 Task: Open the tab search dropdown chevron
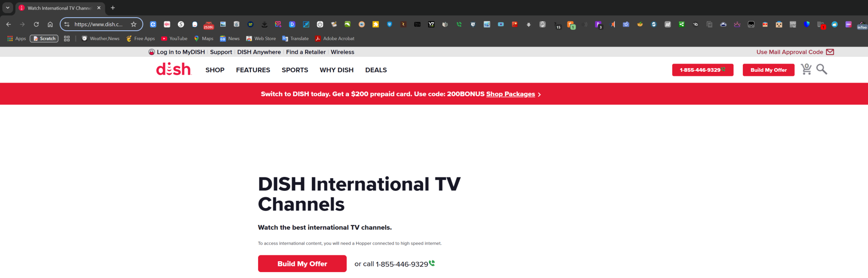tap(8, 8)
